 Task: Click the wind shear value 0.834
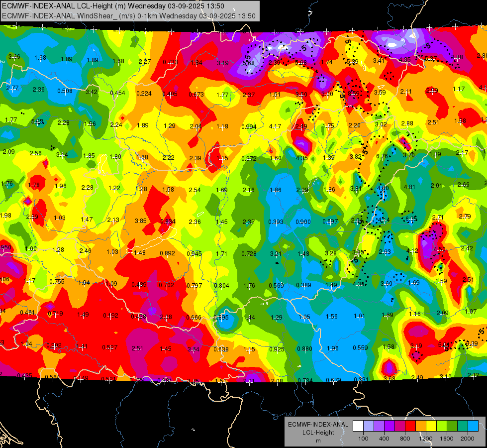[x=168, y=222]
